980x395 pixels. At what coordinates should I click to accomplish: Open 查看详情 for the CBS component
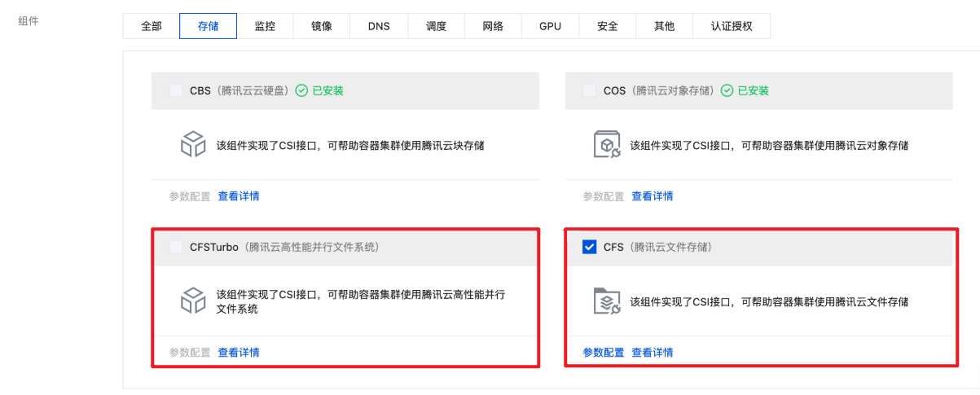point(239,196)
